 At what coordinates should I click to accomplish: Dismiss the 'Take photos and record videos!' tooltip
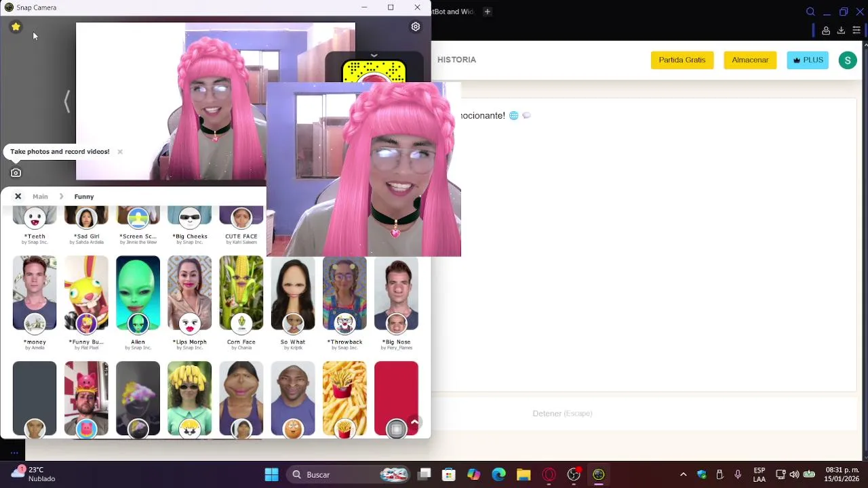pos(120,152)
